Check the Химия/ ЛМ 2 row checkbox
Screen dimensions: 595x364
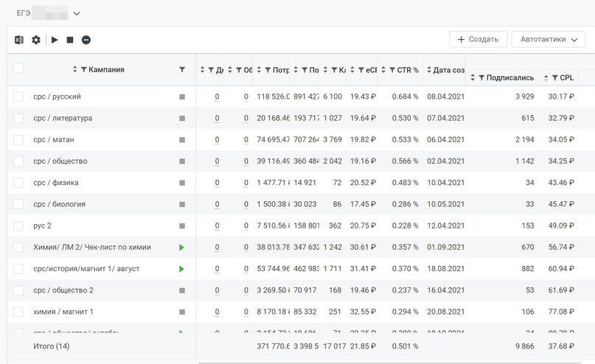pos(18,248)
